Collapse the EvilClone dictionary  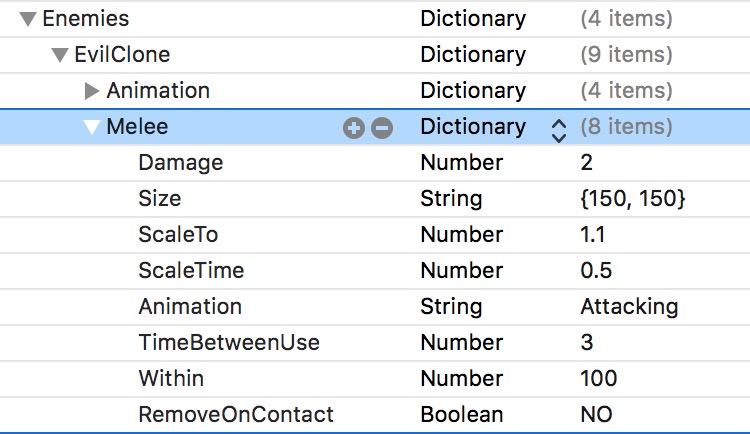pyautogui.click(x=60, y=55)
